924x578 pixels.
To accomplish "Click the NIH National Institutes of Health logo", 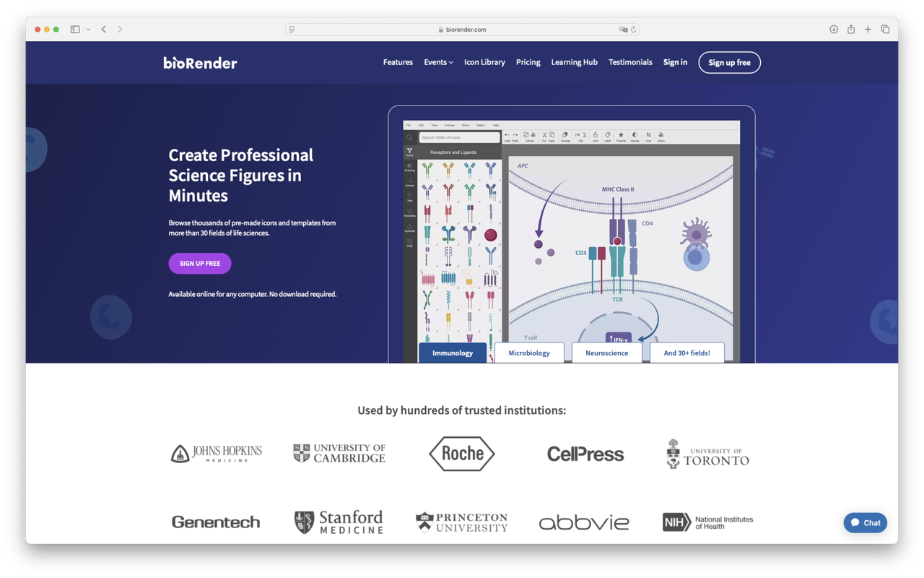I will click(x=707, y=522).
